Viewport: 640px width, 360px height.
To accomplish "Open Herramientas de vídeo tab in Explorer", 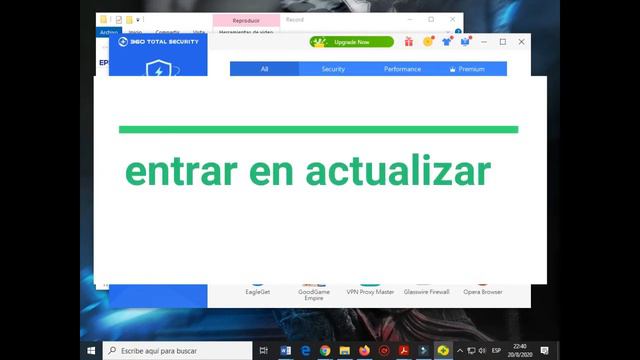I will (x=246, y=31).
